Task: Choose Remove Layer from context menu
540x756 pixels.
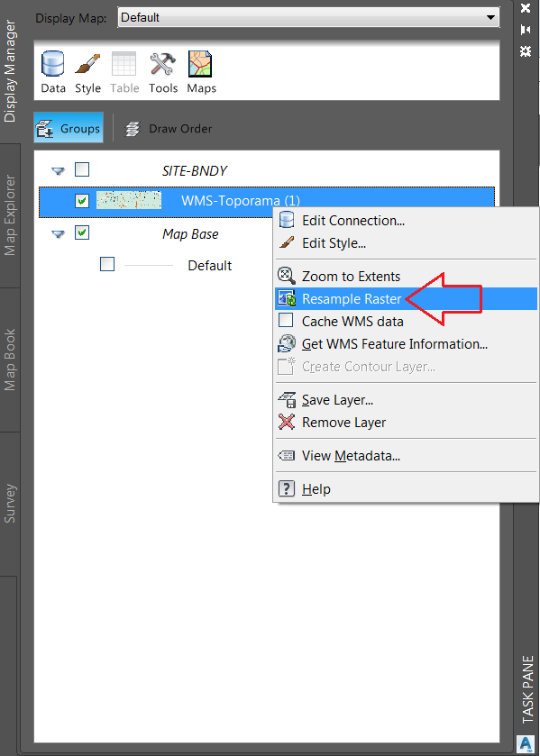Action: 406,423
